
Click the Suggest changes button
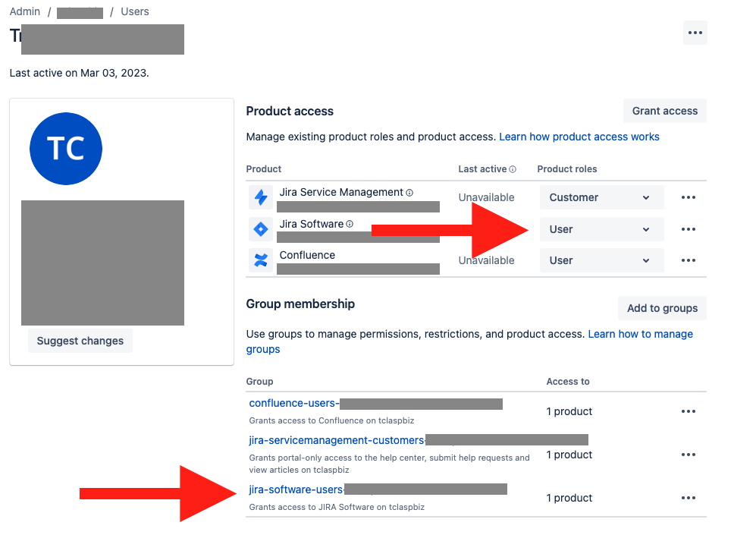coord(80,341)
